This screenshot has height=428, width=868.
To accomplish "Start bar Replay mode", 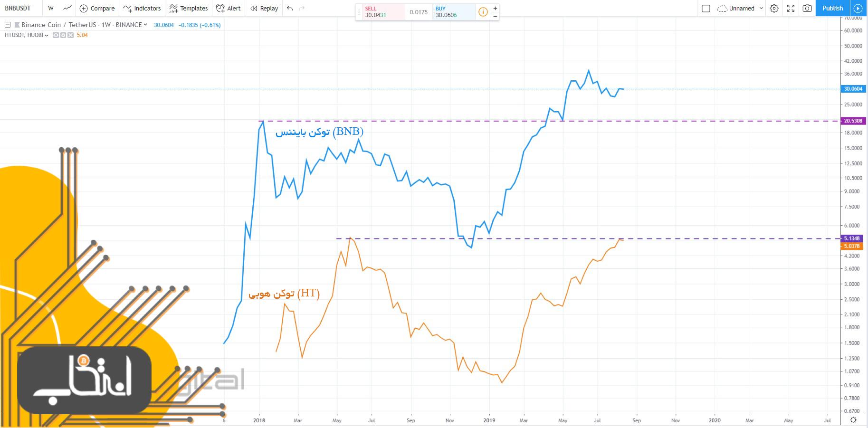I will pyautogui.click(x=264, y=8).
